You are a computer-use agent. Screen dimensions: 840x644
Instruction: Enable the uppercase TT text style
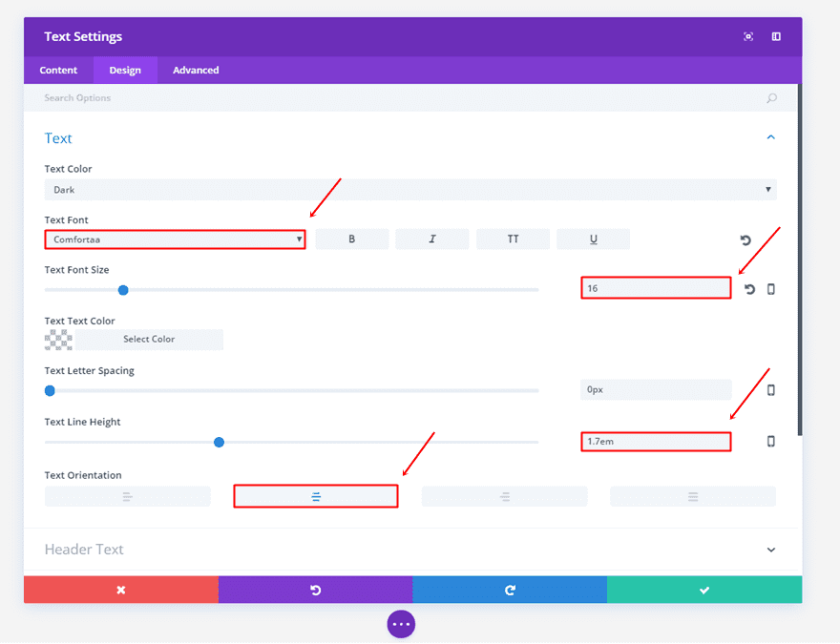513,239
